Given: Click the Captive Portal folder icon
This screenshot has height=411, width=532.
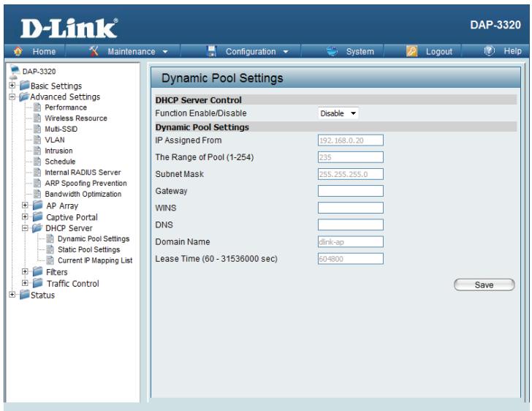Looking at the screenshot, I should pos(38,216).
